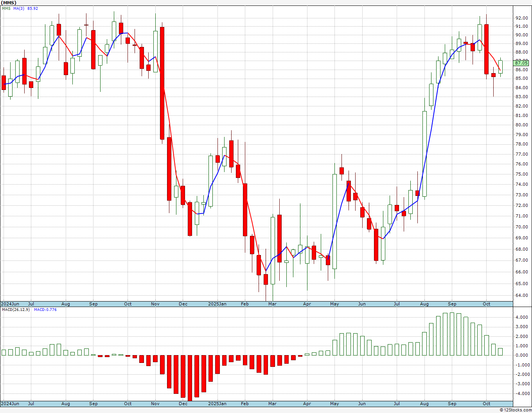Open the 12Stocks.com copyright link
Viewport: 532px width, 413px height.
point(516,410)
